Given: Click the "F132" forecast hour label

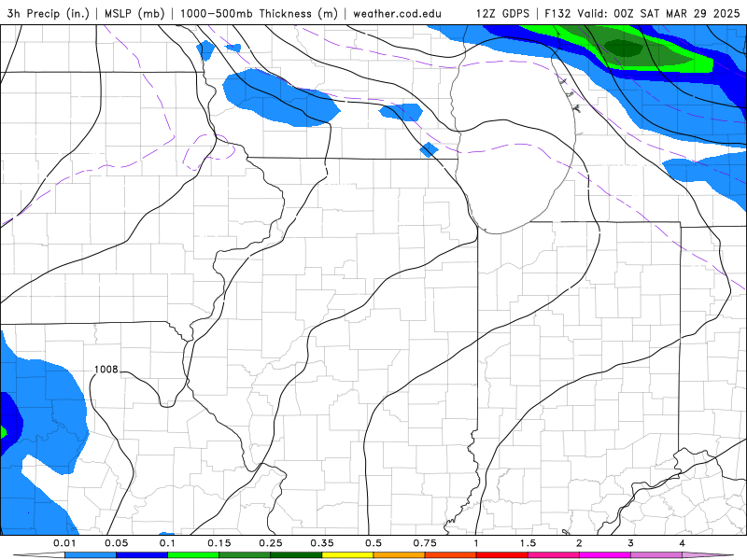Looking at the screenshot, I should click(x=557, y=13).
